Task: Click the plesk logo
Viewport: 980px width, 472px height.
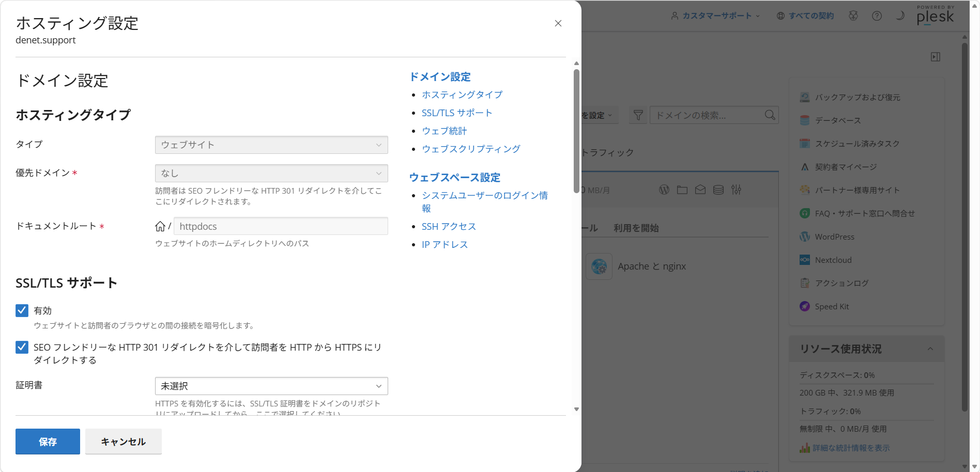Action: (935, 15)
